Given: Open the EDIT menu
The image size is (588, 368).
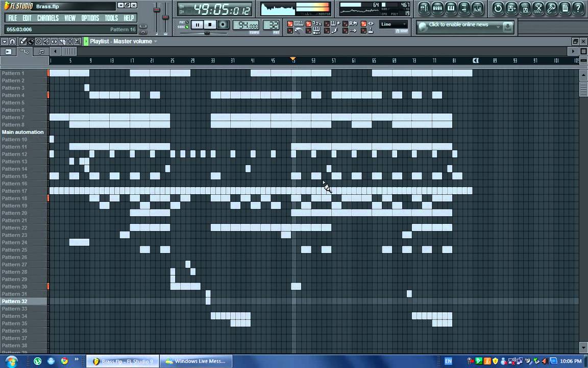Looking at the screenshot, I should (x=27, y=18).
